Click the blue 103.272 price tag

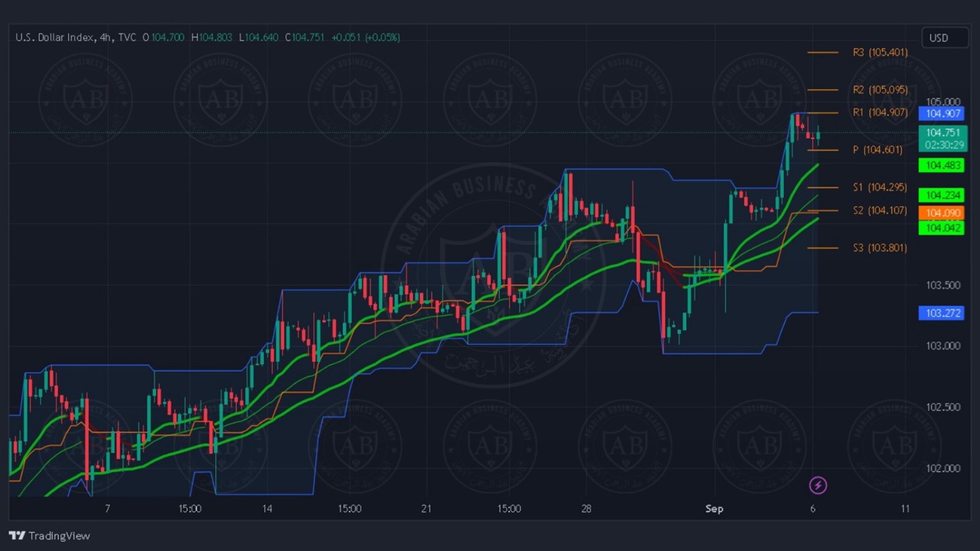pyautogui.click(x=942, y=313)
